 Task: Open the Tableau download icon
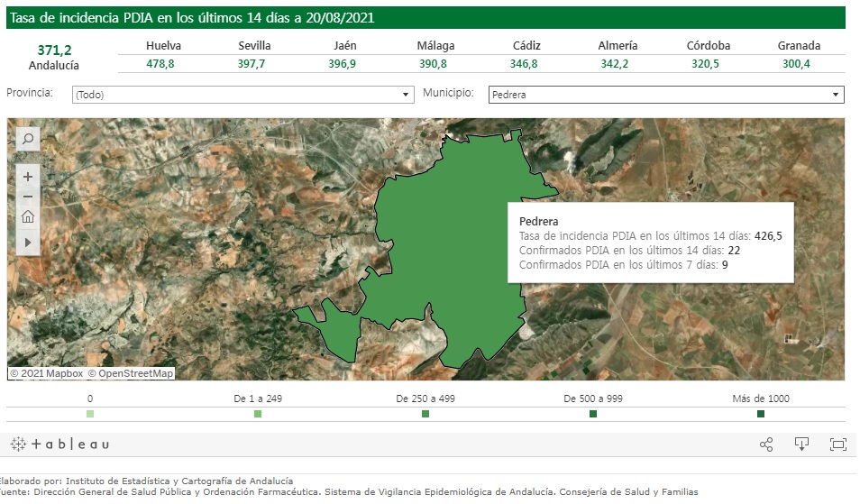coord(801,444)
